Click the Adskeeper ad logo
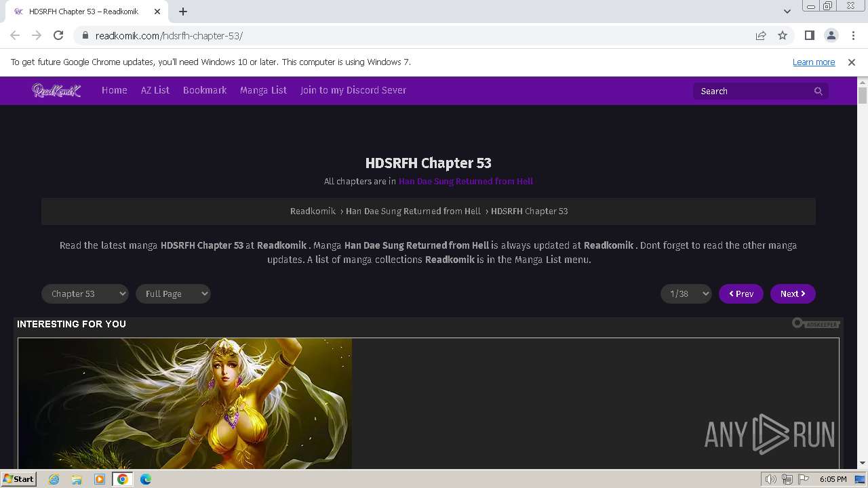The height and width of the screenshot is (488, 868). point(816,324)
